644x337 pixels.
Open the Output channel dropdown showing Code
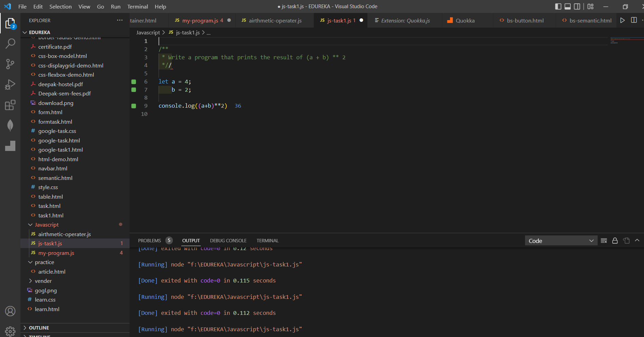tap(561, 241)
